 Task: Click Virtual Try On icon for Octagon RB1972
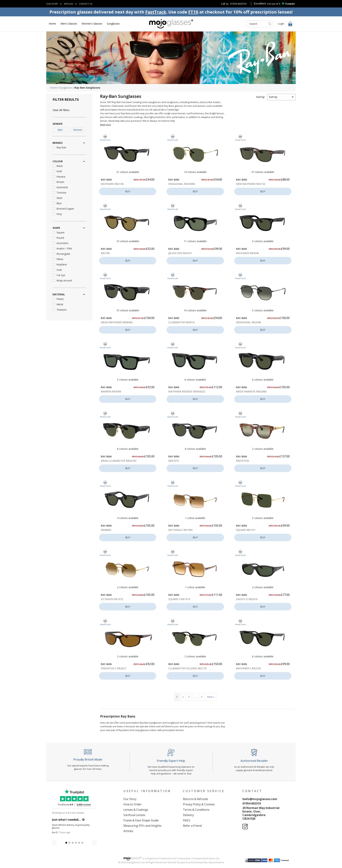pyautogui.click(x=105, y=553)
